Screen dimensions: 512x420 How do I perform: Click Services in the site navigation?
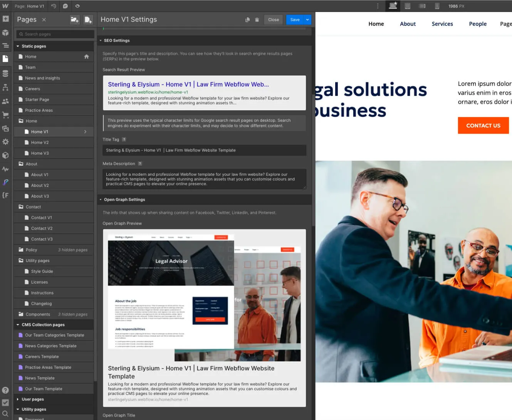[x=442, y=24]
